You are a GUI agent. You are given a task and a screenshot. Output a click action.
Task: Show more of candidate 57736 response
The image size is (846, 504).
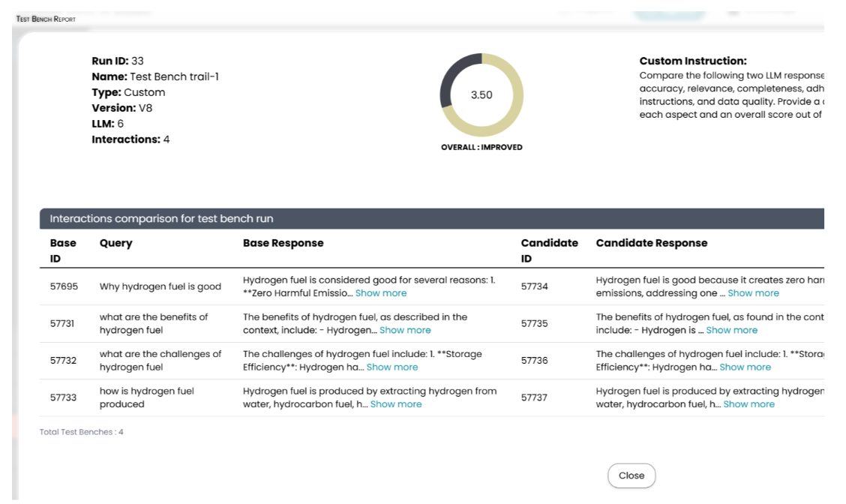pos(745,367)
